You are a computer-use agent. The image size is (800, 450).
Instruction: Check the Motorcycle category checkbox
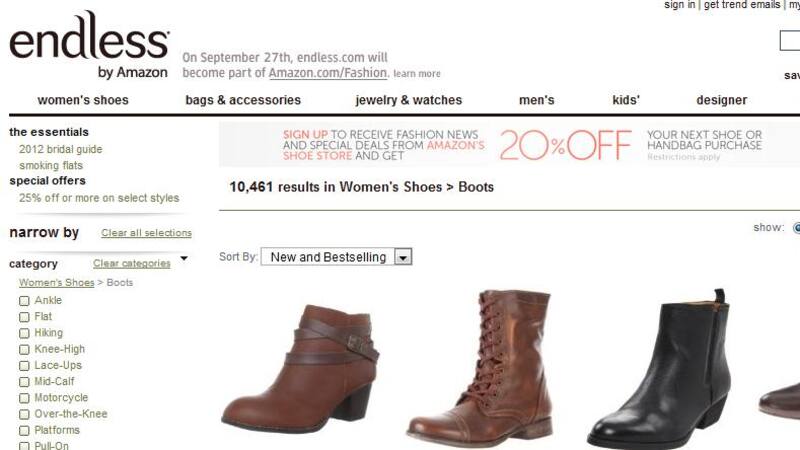[24, 398]
